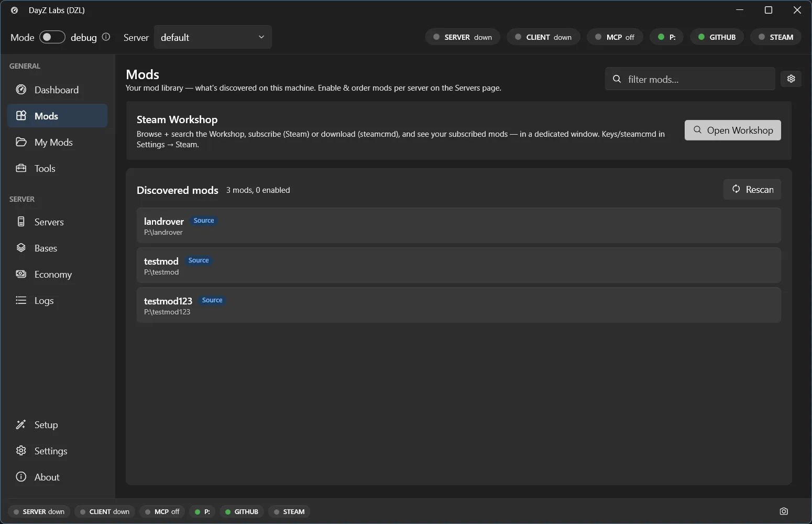
Task: Click the screenshot camera icon in status bar
Action: point(784,511)
